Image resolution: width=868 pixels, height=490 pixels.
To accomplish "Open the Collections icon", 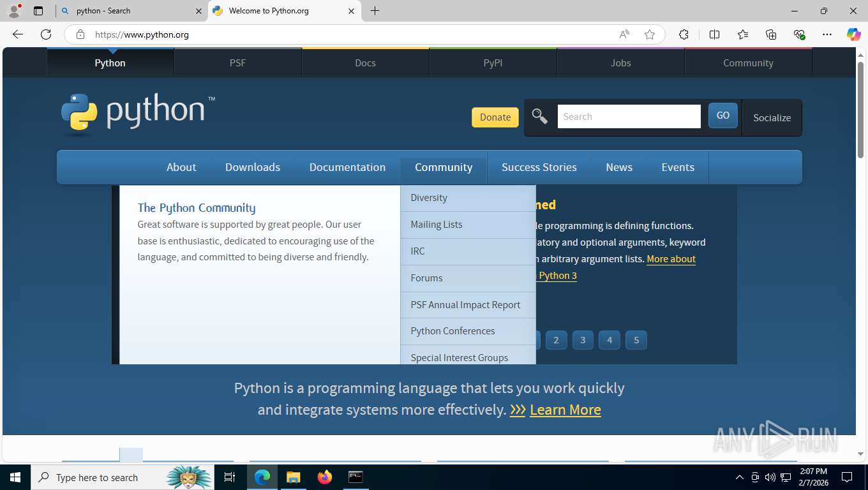I will (771, 34).
